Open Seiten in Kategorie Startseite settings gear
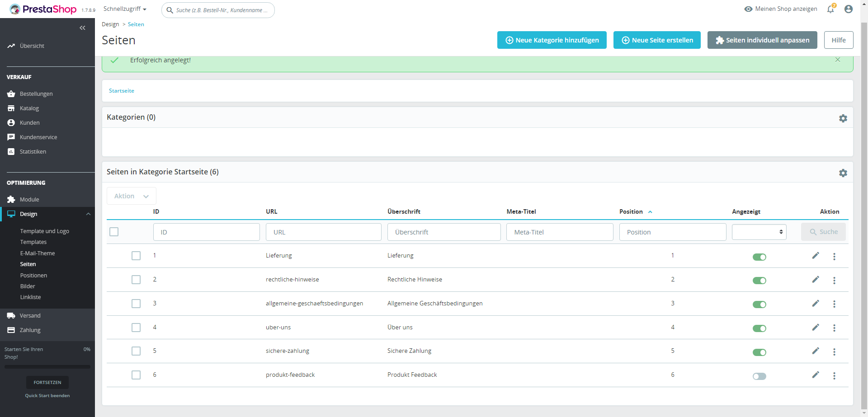This screenshot has width=868, height=417. coord(843,173)
